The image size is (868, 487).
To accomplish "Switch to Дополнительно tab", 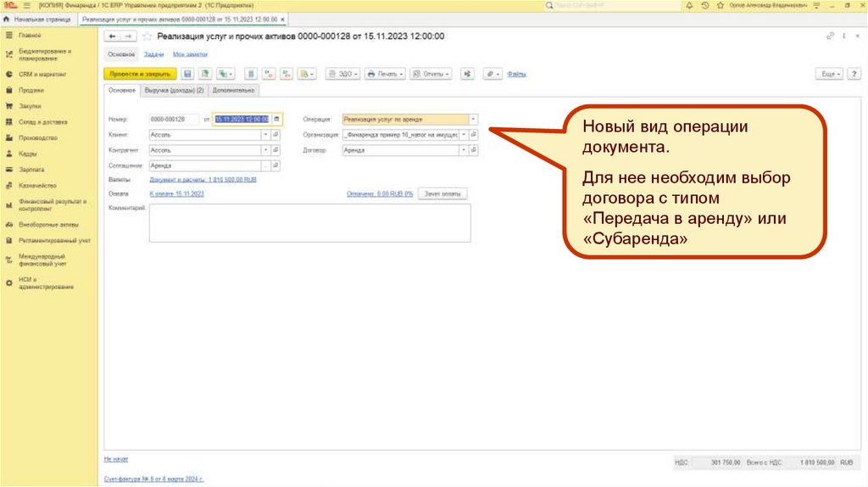I will pyautogui.click(x=233, y=90).
